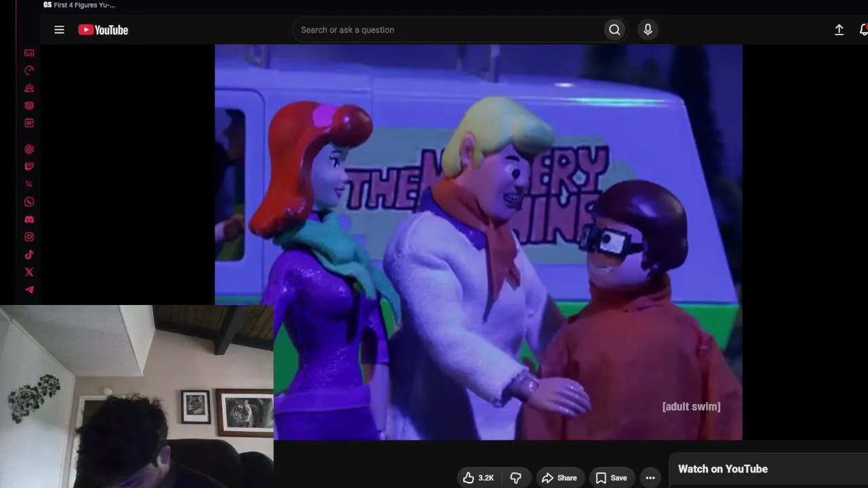The image size is (868, 488).
Task: Open X (Twitter) from the browser sidebar
Action: 29,272
